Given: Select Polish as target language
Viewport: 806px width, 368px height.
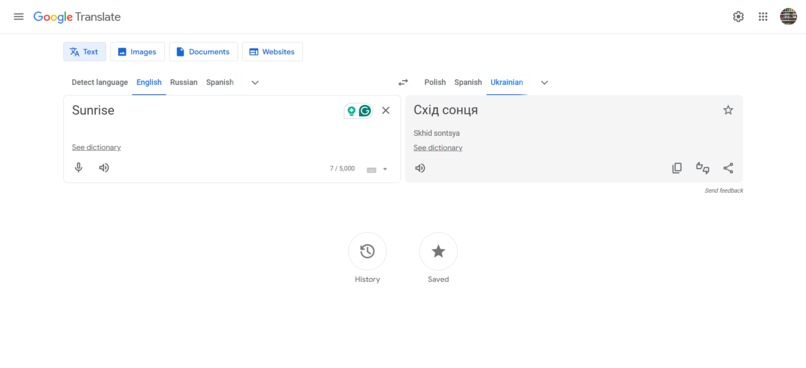Looking at the screenshot, I should (435, 82).
